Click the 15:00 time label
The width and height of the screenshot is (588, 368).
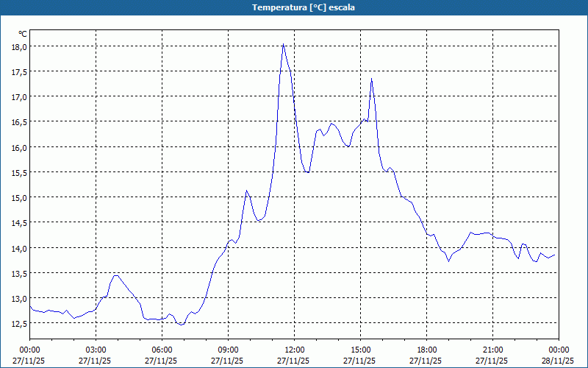tap(360, 350)
